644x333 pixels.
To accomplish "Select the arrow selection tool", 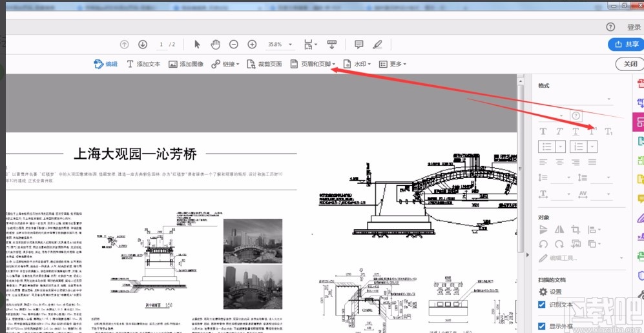I will coord(198,45).
